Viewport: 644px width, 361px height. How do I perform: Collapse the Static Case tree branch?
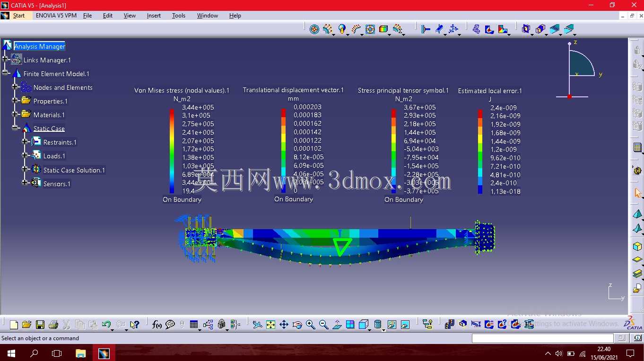click(15, 128)
